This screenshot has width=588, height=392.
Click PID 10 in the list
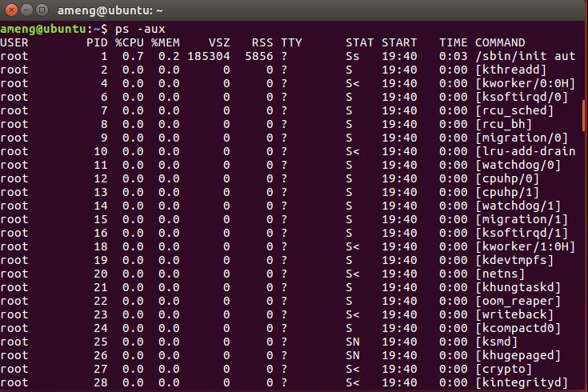tap(101, 151)
